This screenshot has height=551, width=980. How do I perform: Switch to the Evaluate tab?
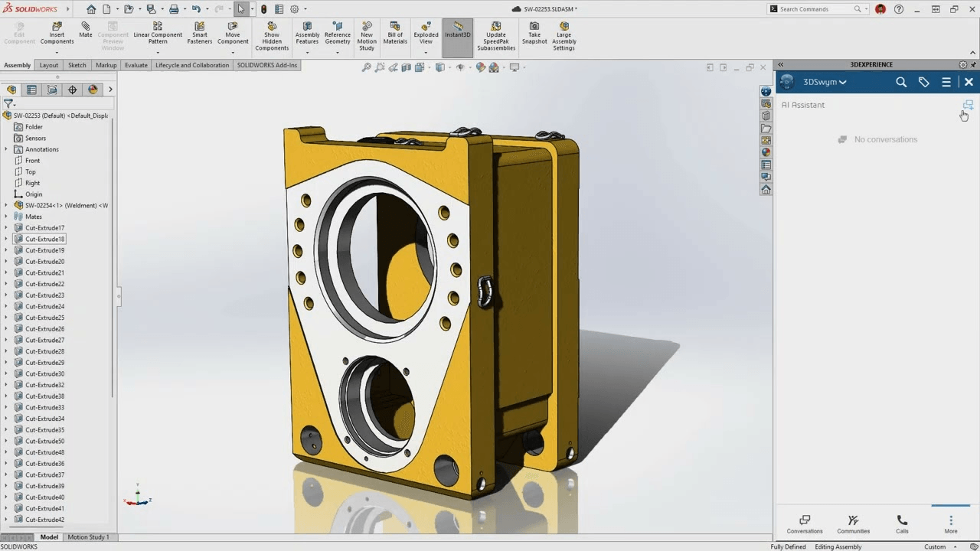136,65
